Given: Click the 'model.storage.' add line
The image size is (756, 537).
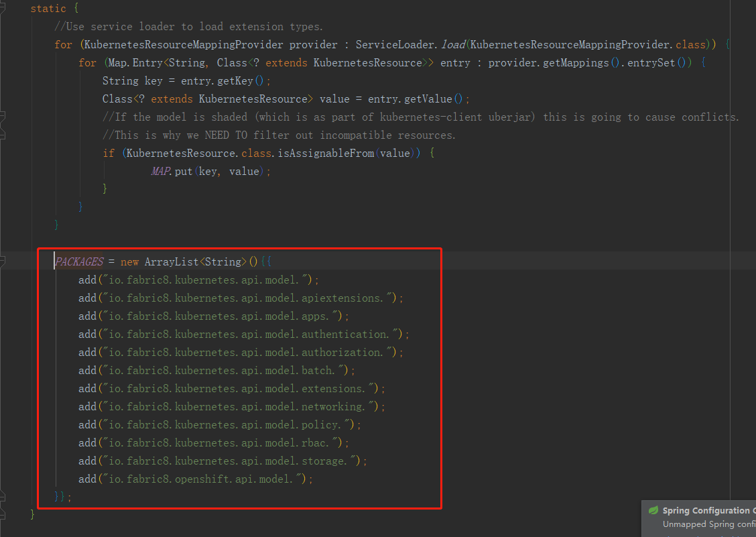Looking at the screenshot, I should tap(223, 461).
